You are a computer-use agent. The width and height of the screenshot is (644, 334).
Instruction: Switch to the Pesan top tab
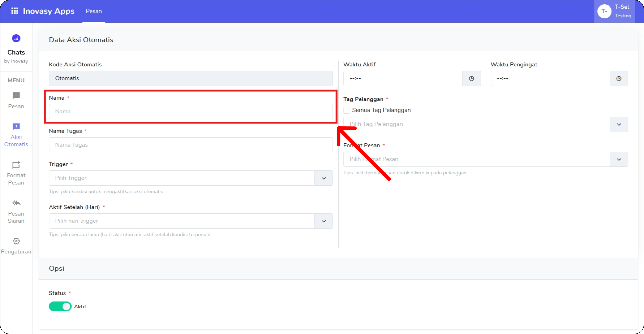click(94, 11)
